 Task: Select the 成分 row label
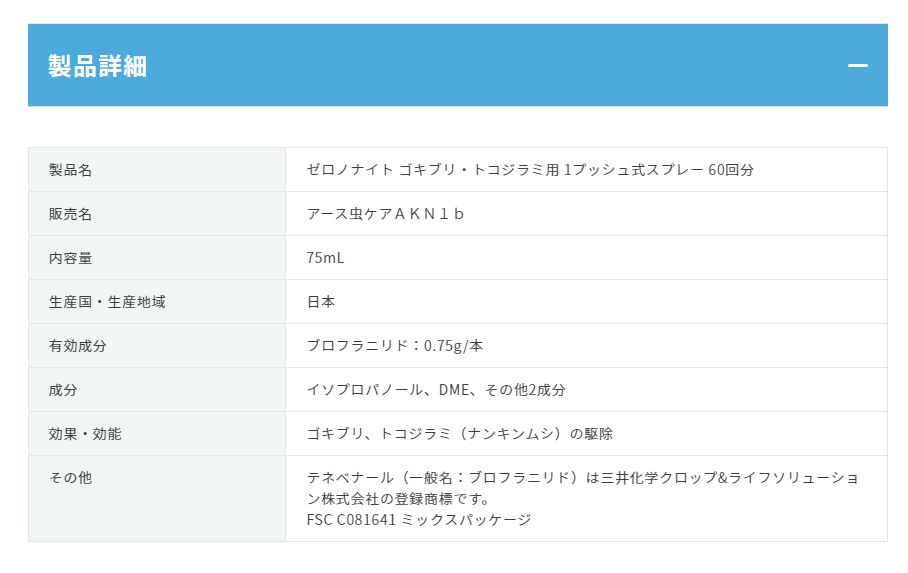[63, 390]
